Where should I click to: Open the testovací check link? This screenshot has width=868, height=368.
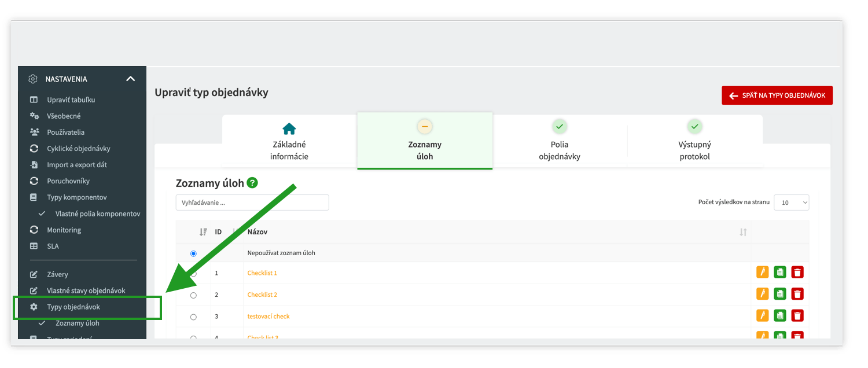(x=269, y=317)
